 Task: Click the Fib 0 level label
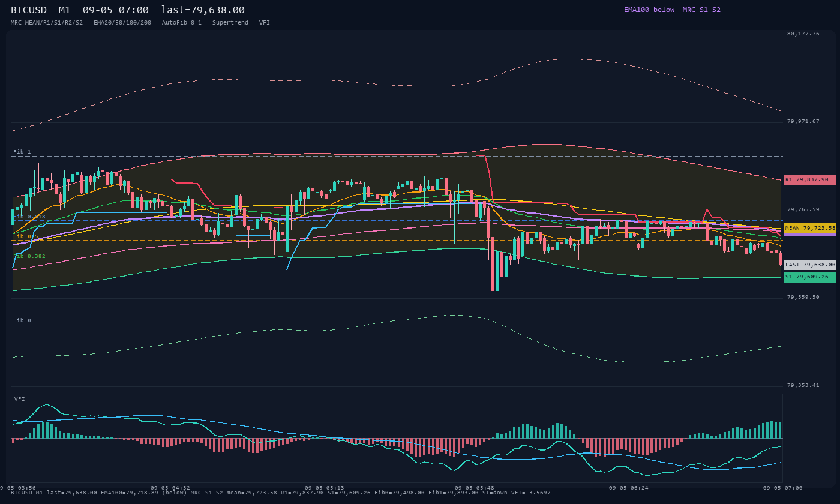(22, 320)
